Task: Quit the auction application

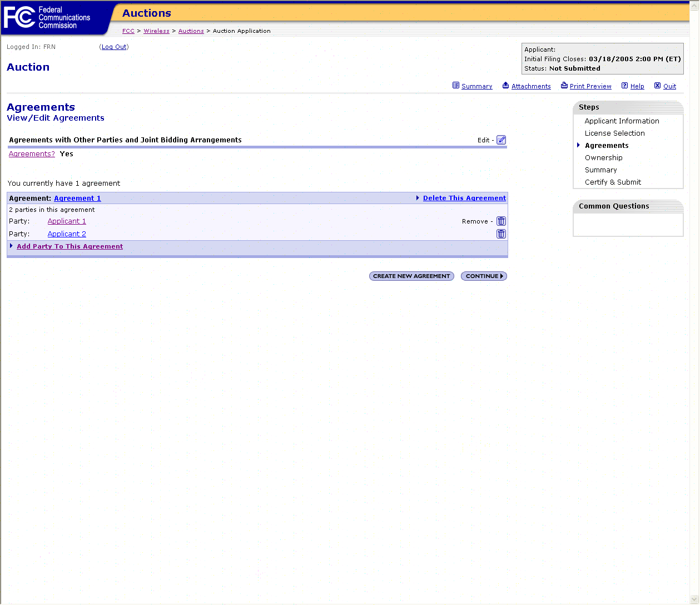Action: [669, 86]
